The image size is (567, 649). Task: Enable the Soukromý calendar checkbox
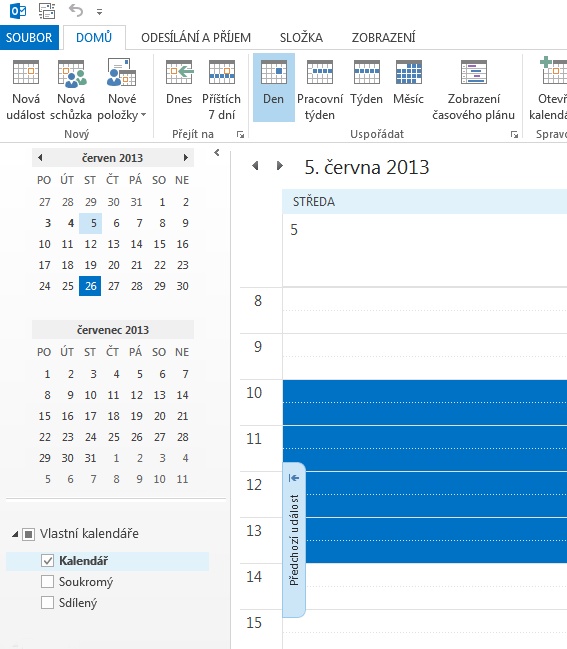[48, 582]
